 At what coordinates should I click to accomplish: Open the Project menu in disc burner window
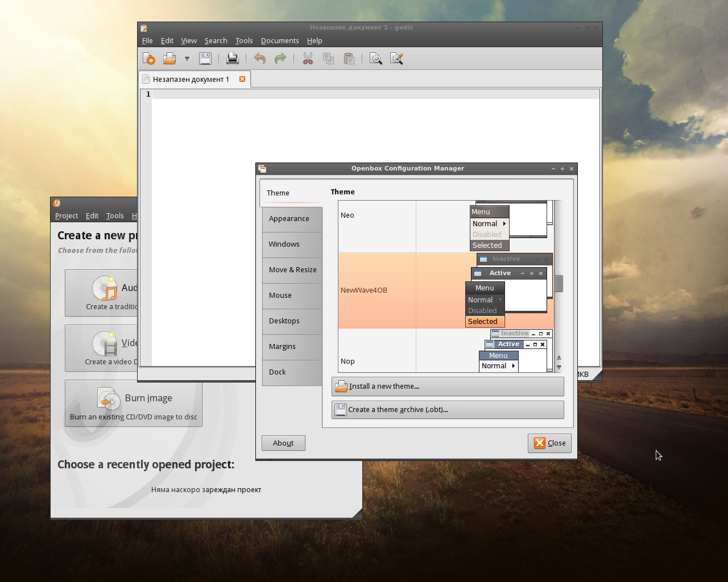pos(67,216)
